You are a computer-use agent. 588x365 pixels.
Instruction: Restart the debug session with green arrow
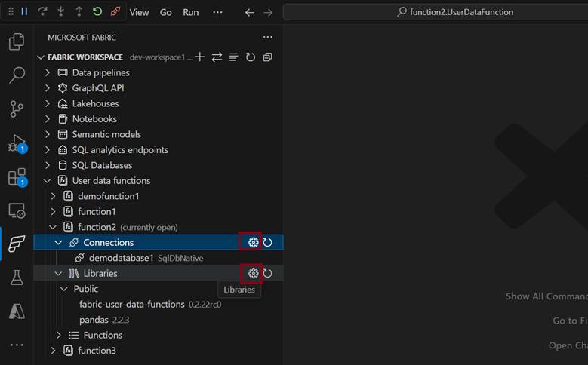click(x=97, y=11)
